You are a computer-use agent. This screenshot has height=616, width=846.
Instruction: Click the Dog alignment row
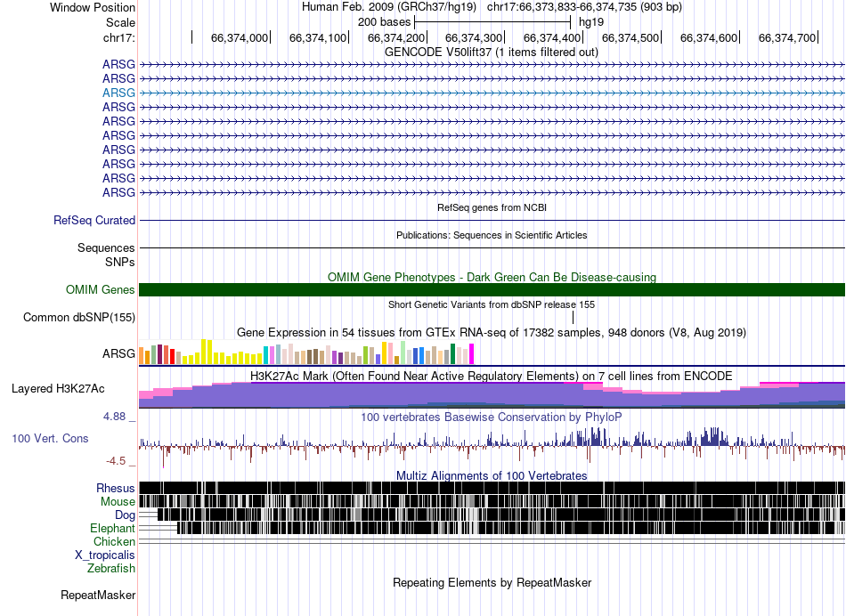click(492, 515)
